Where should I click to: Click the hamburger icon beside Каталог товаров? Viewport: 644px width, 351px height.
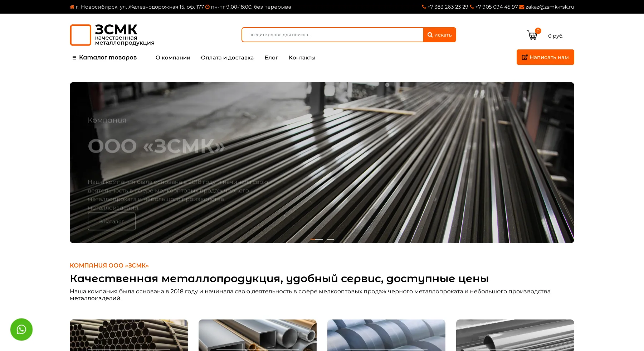74,58
